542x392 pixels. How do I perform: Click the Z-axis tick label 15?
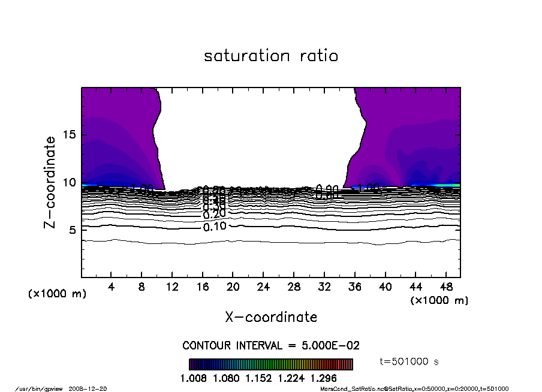[x=69, y=135]
